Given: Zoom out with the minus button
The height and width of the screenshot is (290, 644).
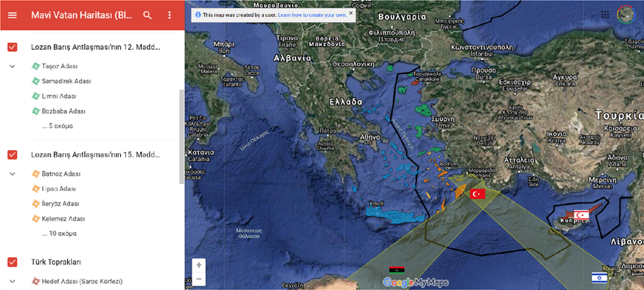Looking at the screenshot, I should 199,279.
